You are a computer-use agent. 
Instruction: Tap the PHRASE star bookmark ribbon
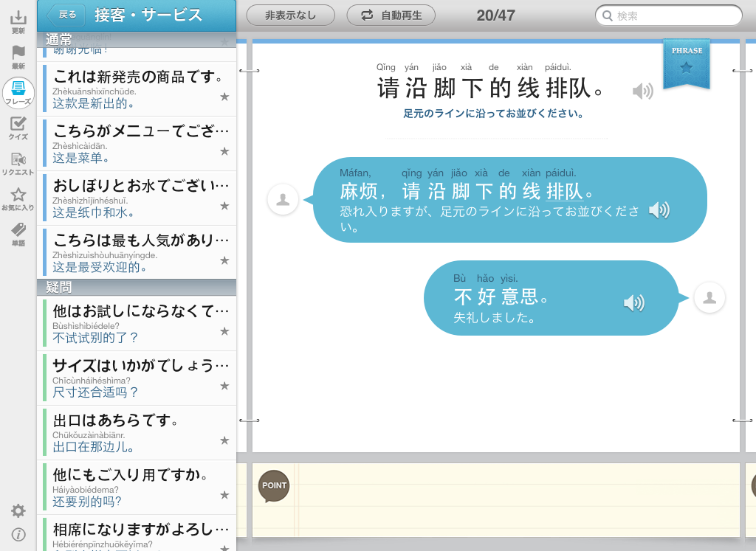pyautogui.click(x=687, y=63)
